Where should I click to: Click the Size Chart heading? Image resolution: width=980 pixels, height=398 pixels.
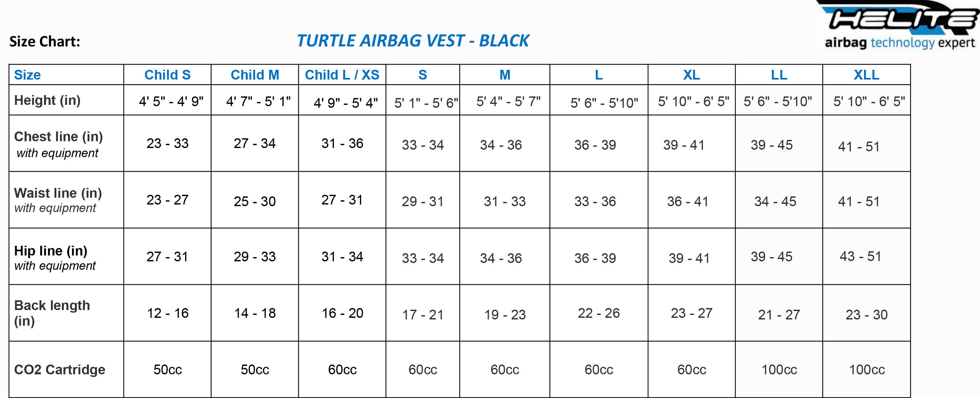tap(45, 42)
